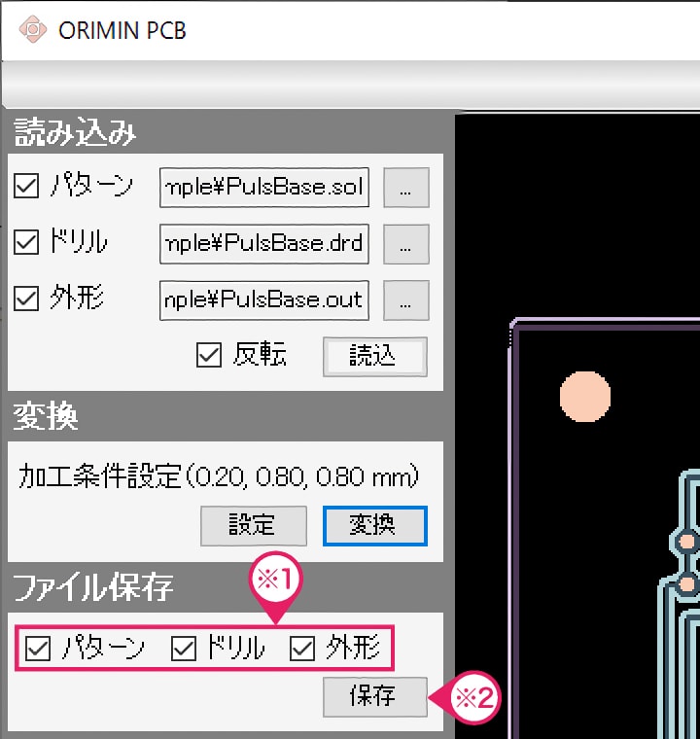The height and width of the screenshot is (739, 700).
Task: Open 設定 for machining conditions
Action: click(x=253, y=525)
